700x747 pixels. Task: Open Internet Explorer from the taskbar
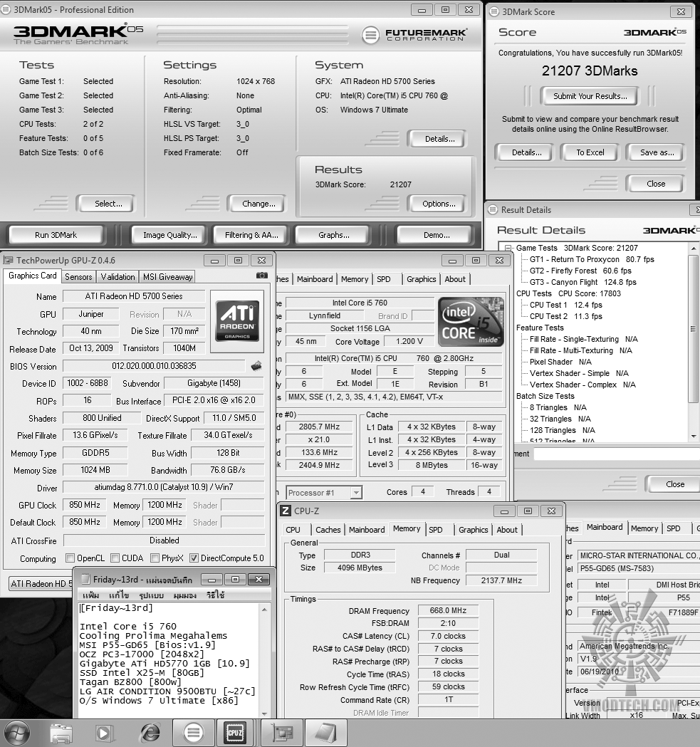click(x=150, y=733)
